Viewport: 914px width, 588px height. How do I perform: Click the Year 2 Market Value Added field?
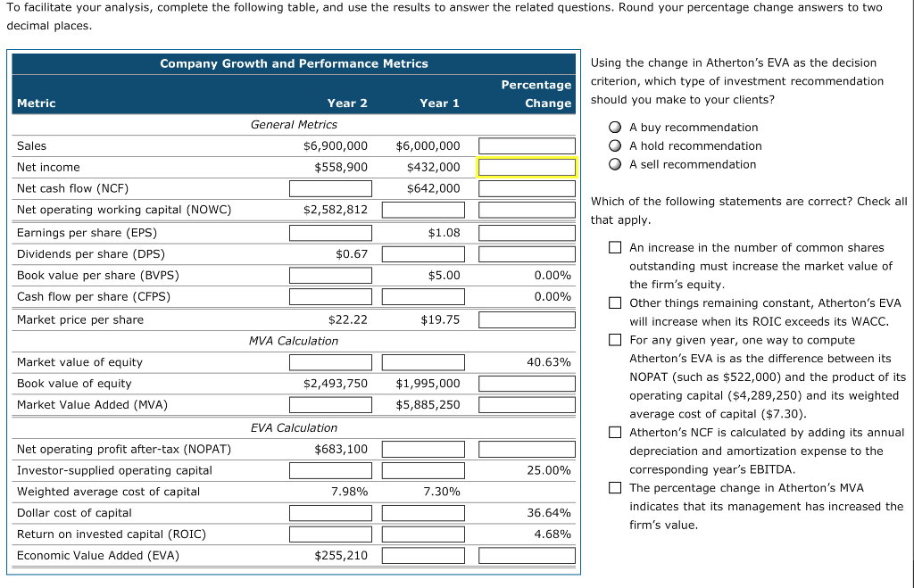pos(330,404)
